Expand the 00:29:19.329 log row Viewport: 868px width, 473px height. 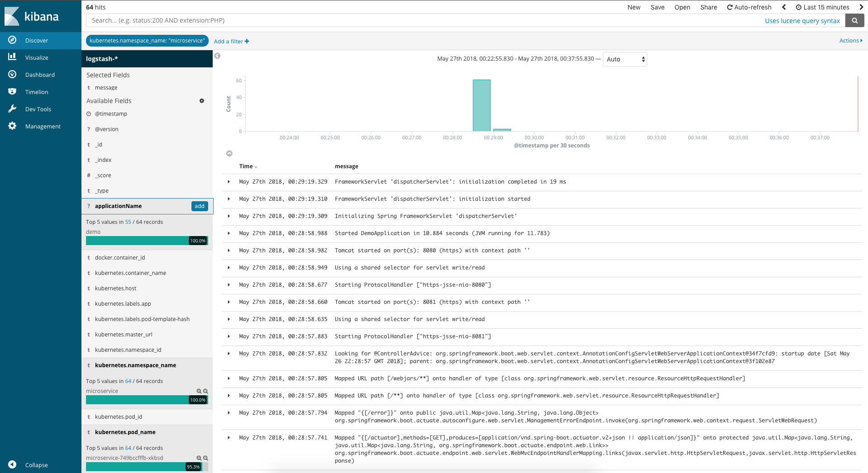pyautogui.click(x=229, y=182)
